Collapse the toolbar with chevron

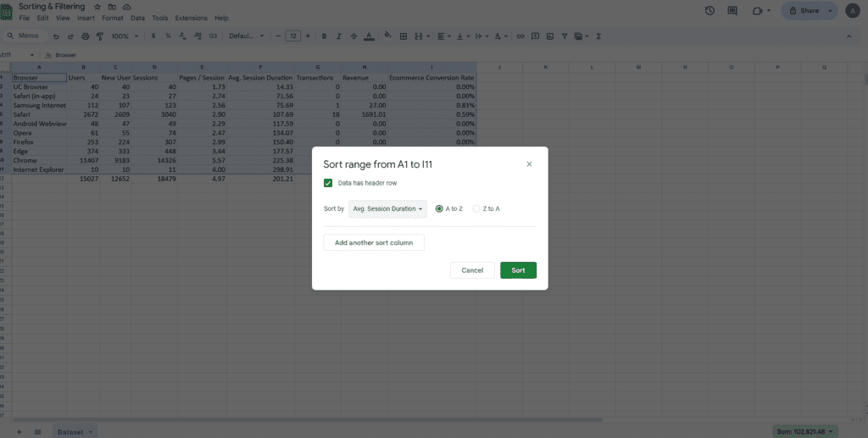(x=849, y=36)
